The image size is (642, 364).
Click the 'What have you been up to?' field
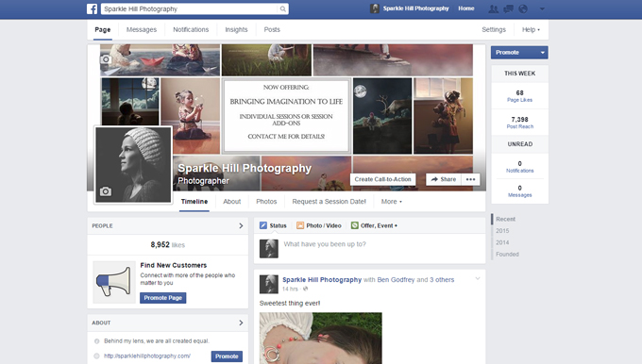[x=381, y=244]
